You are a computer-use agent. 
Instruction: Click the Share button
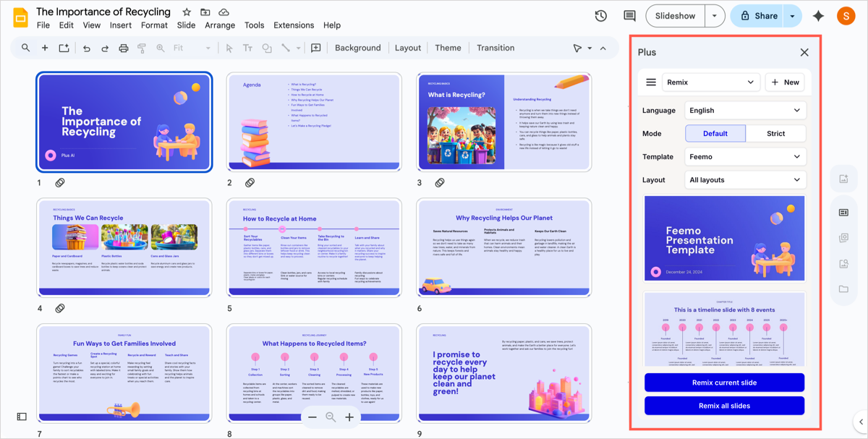(x=758, y=16)
